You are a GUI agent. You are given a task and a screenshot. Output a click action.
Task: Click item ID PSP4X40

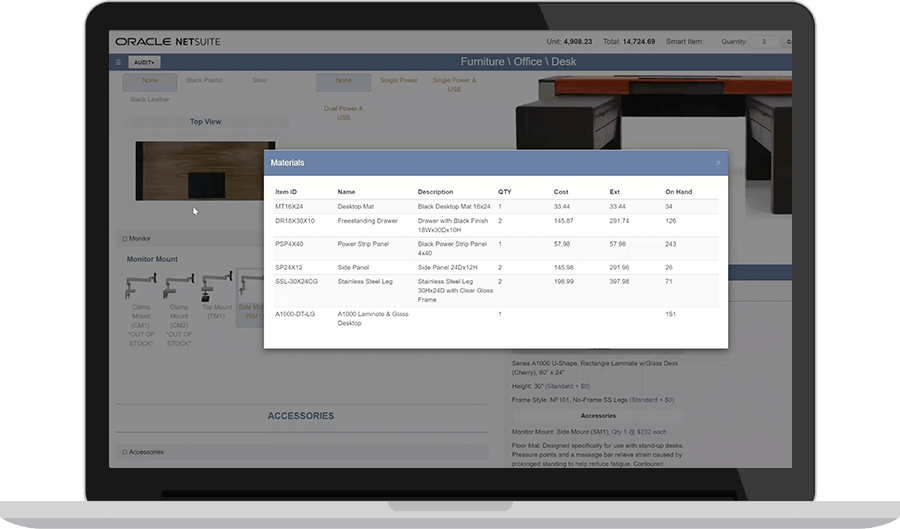pos(288,244)
